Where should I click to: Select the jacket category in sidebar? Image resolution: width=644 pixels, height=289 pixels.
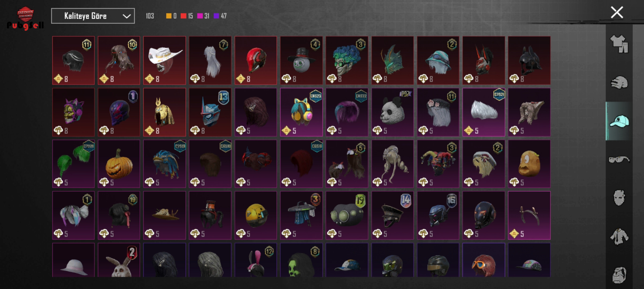pos(619,237)
